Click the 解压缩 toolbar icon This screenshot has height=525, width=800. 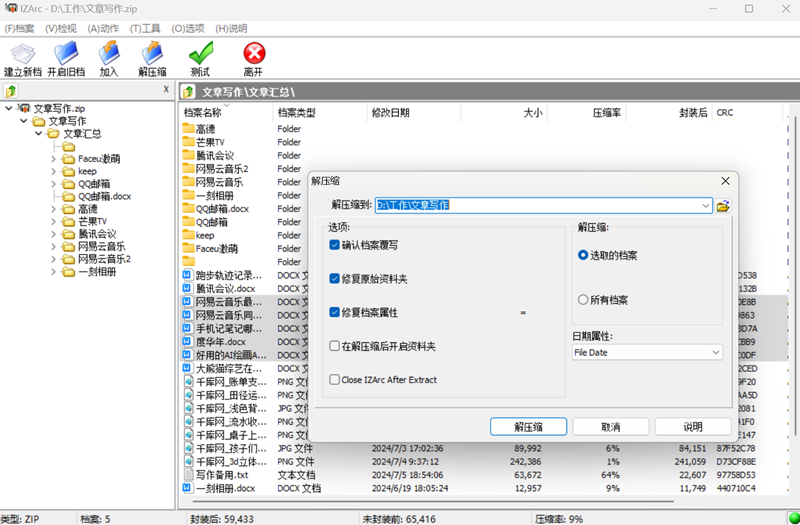tap(152, 53)
